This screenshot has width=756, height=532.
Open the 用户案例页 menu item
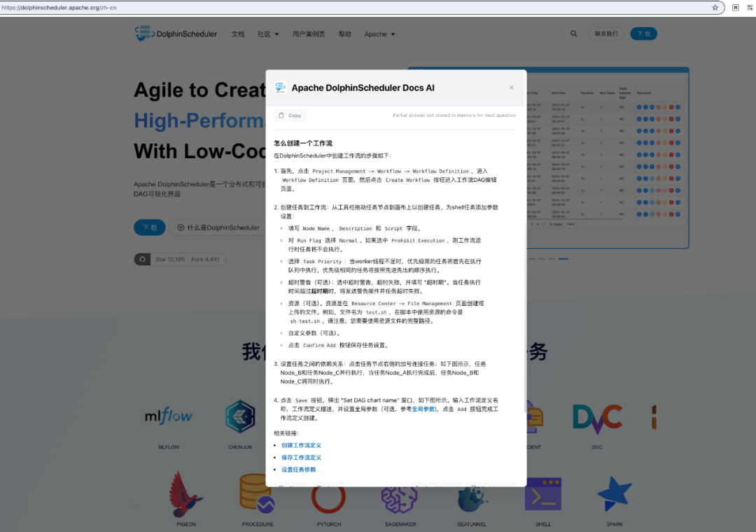click(x=309, y=34)
